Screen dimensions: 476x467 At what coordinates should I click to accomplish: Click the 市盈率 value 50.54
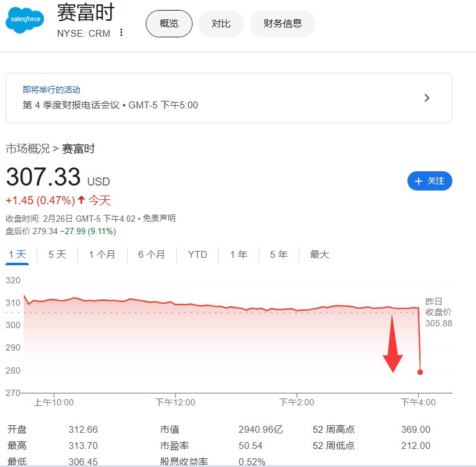pyautogui.click(x=250, y=445)
